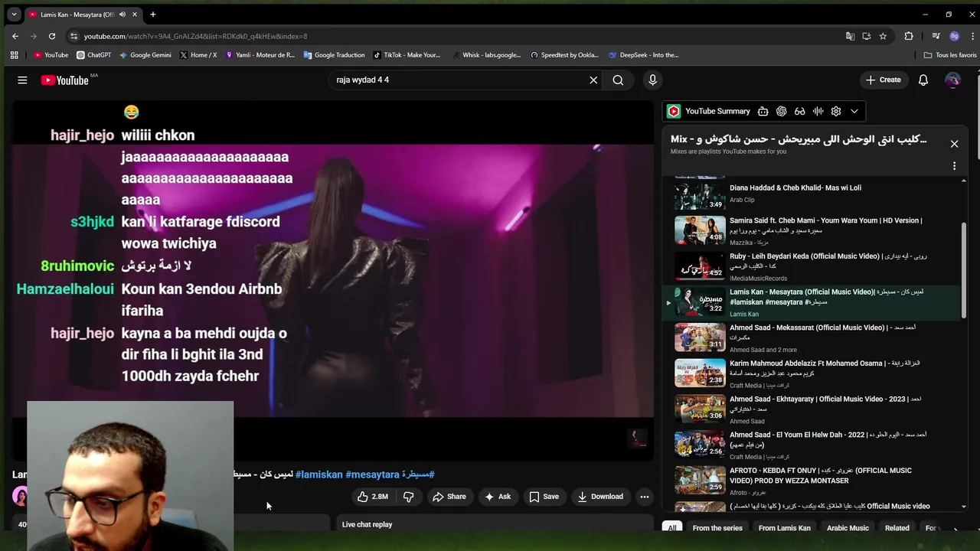This screenshot has width=980, height=551.
Task: Click the Create button
Action: (x=884, y=80)
